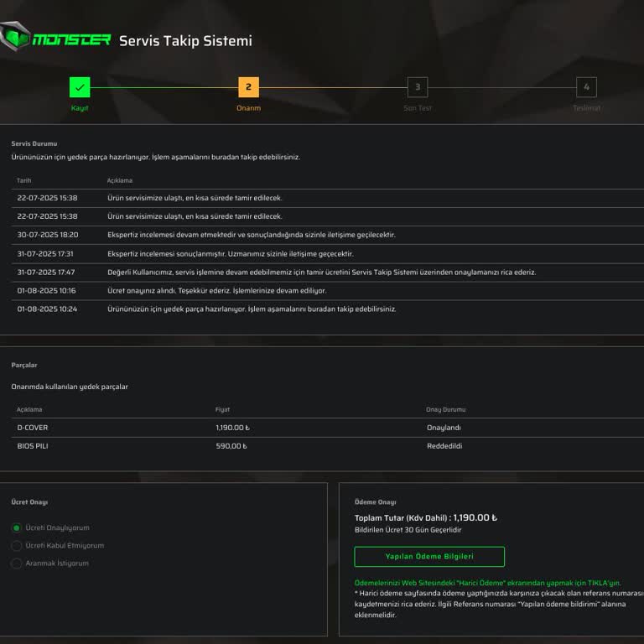Click the 31-07-2025 17:47 fee approval entry
Image resolution: width=644 pixels, height=644 pixels.
pyautogui.click(x=46, y=272)
